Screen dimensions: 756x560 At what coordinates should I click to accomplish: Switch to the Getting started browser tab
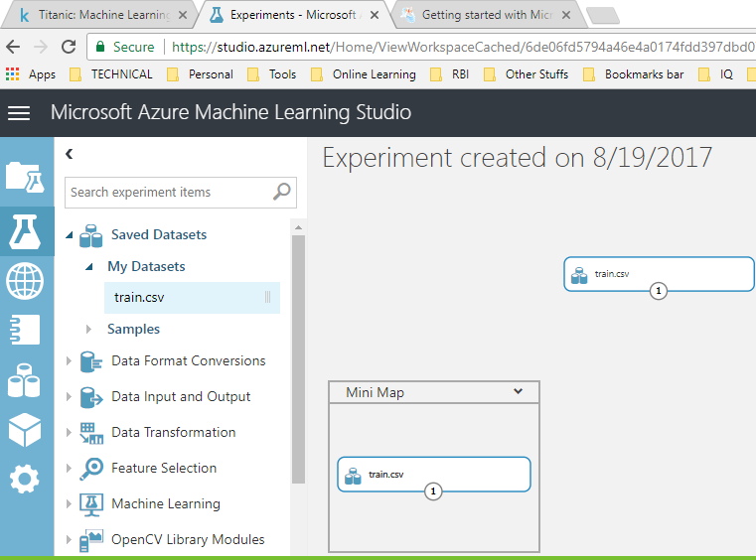(485, 15)
